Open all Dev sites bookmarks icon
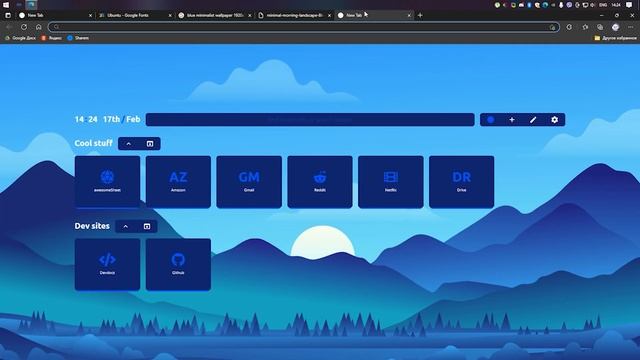The width and height of the screenshot is (640, 360). pos(147,227)
